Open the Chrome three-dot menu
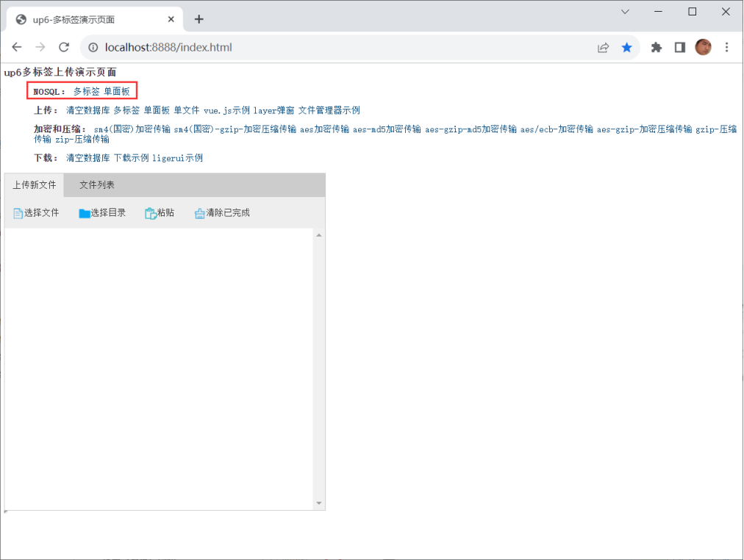This screenshot has height=560, width=744. click(727, 47)
